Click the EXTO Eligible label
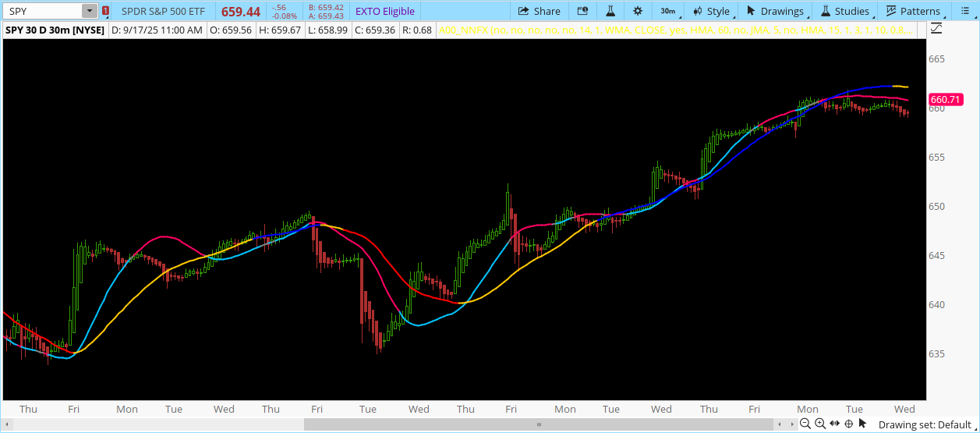This screenshot has height=433, width=980. click(384, 11)
